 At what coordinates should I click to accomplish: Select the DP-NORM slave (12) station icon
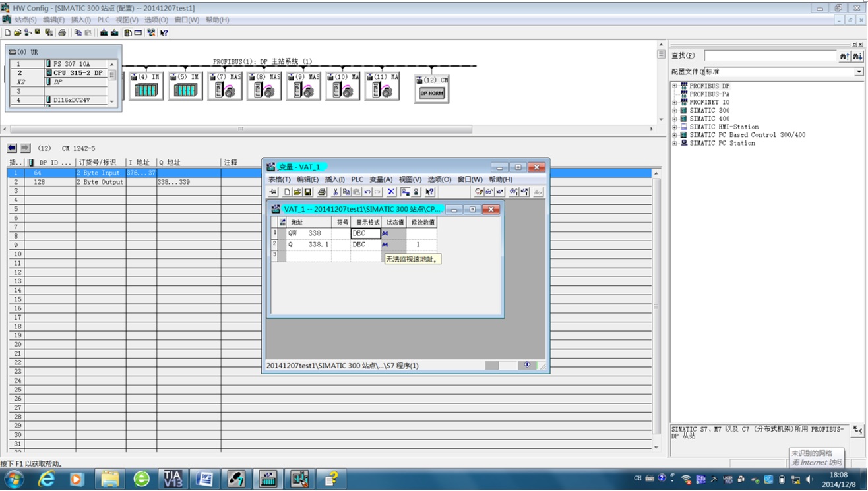(x=432, y=90)
